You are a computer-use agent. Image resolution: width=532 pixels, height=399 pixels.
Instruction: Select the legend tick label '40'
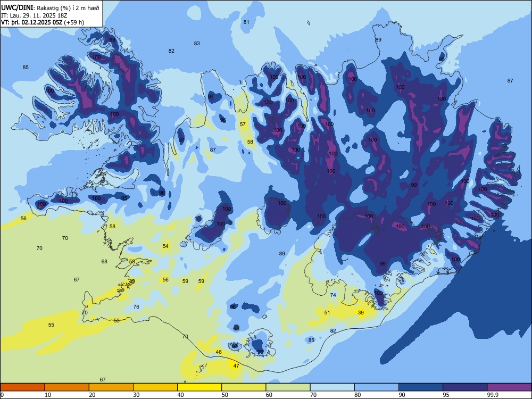pos(180,395)
